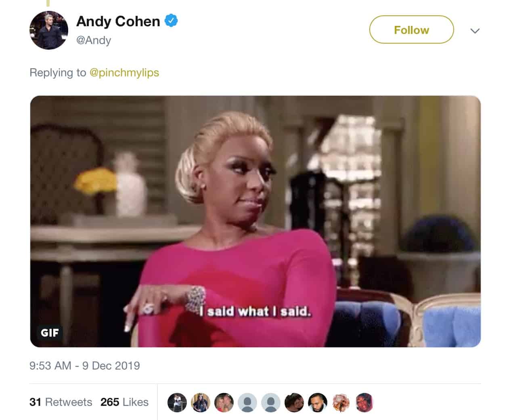Open the second liker's avatar

point(201,403)
